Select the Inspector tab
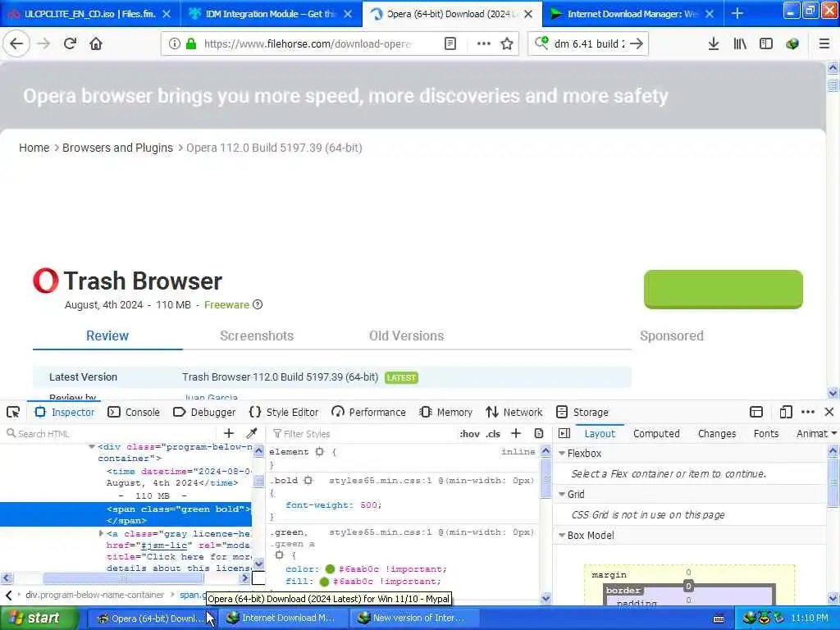The image size is (840, 630). 64,412
